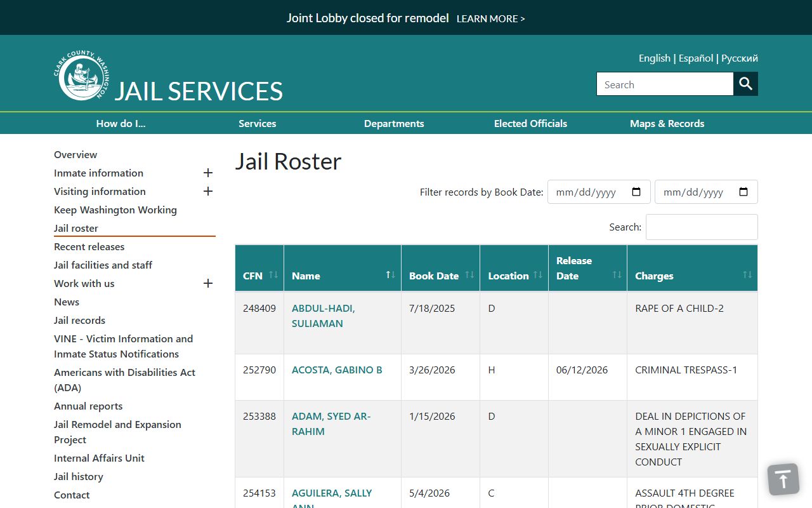Open Americans with Disabilities Act (ADA) page

point(124,380)
